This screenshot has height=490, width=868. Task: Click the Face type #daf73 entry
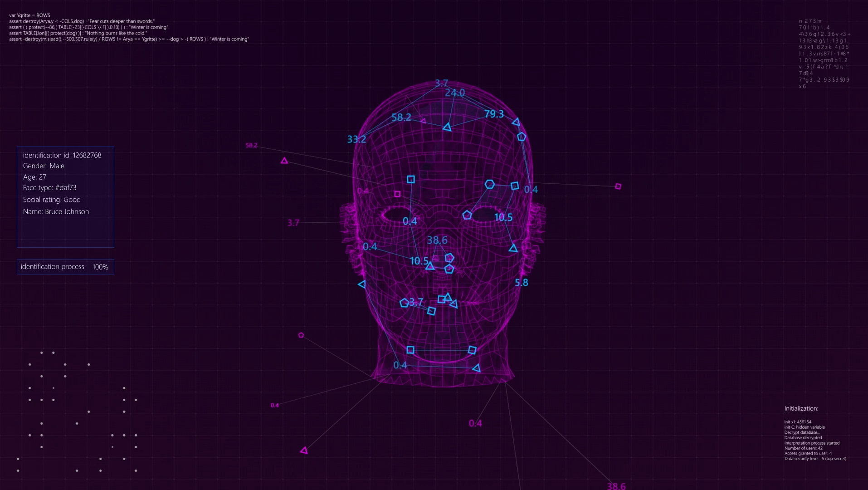(50, 187)
